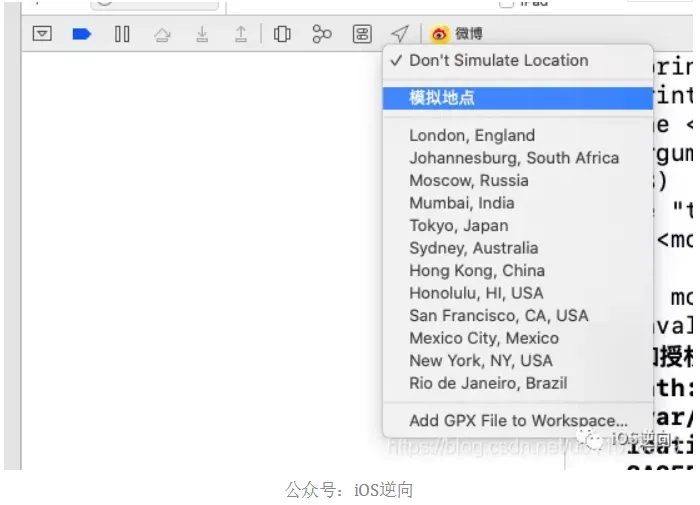
Task: Select London, England location
Action: coord(518,135)
